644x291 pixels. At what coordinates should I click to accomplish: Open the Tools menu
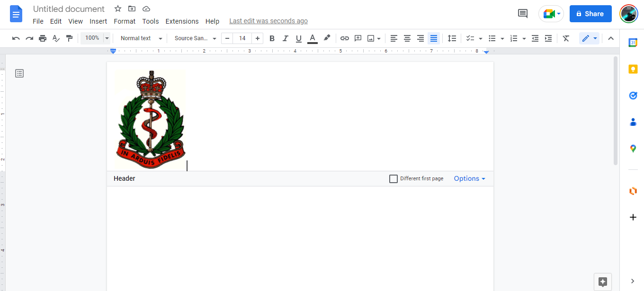click(x=151, y=21)
